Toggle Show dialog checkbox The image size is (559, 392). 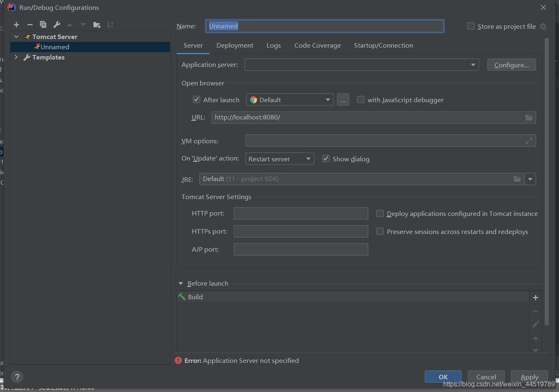tap(326, 159)
